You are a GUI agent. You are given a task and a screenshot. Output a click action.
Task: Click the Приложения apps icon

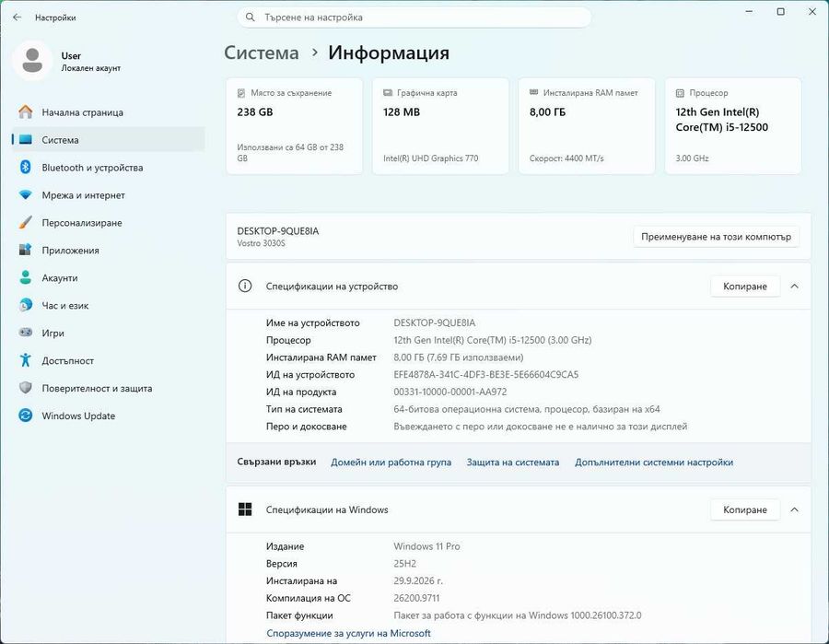26,250
